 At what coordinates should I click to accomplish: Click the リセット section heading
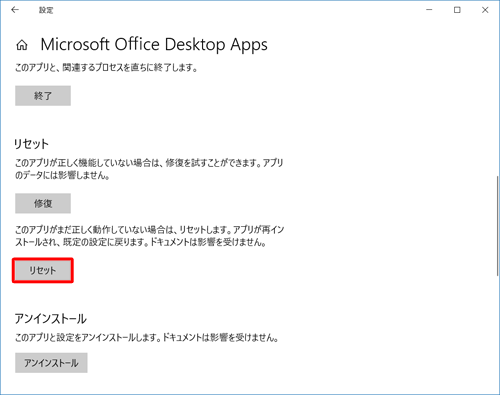click(31, 144)
